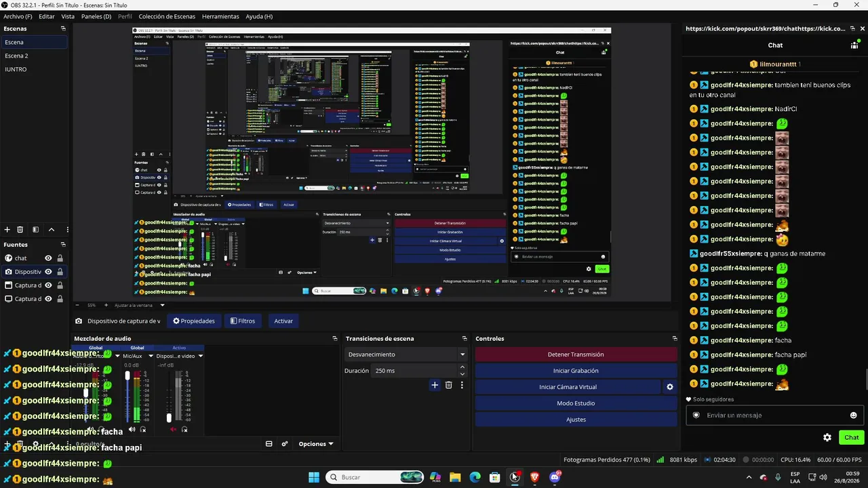
Task: Adjust the Dispositivo de video volume fader
Action: (169, 418)
